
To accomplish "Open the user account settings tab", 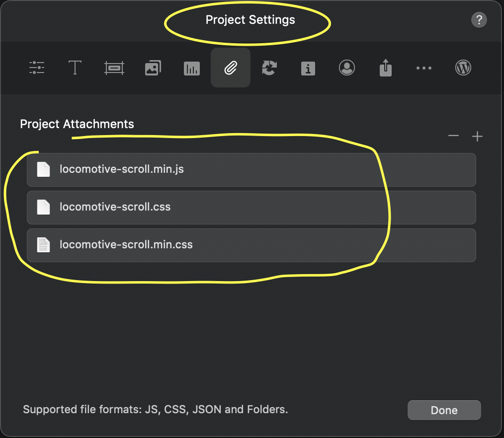I will point(346,68).
